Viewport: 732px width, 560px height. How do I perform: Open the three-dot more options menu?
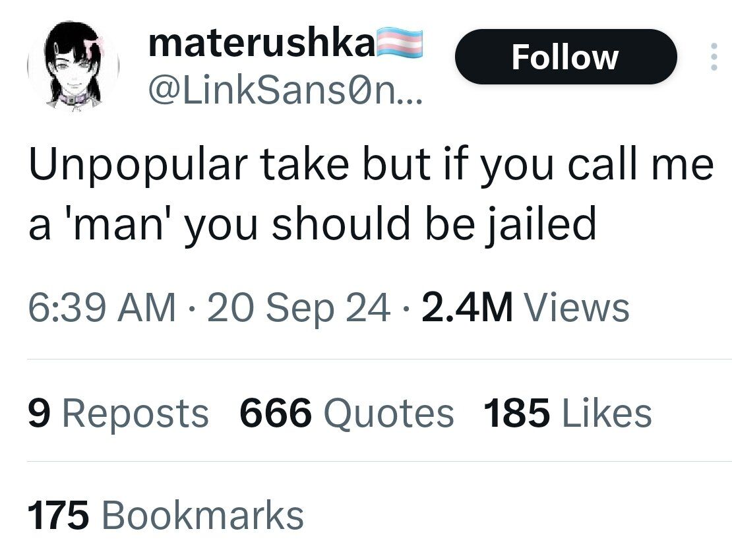coord(714,57)
